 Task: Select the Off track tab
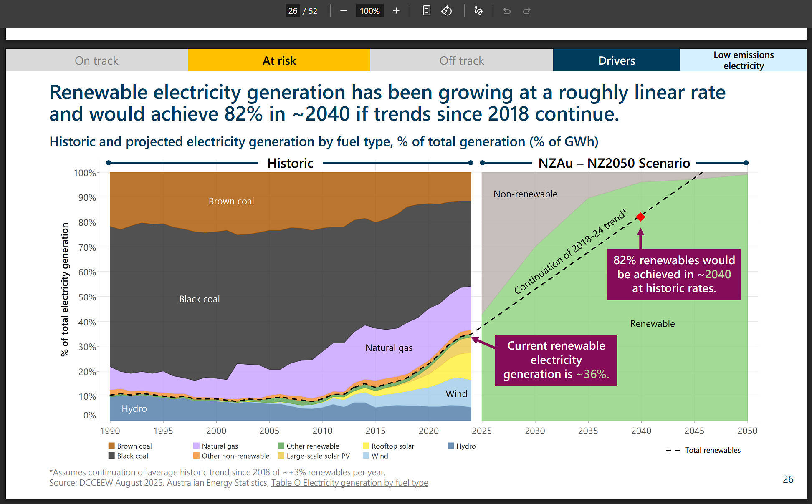[461, 60]
